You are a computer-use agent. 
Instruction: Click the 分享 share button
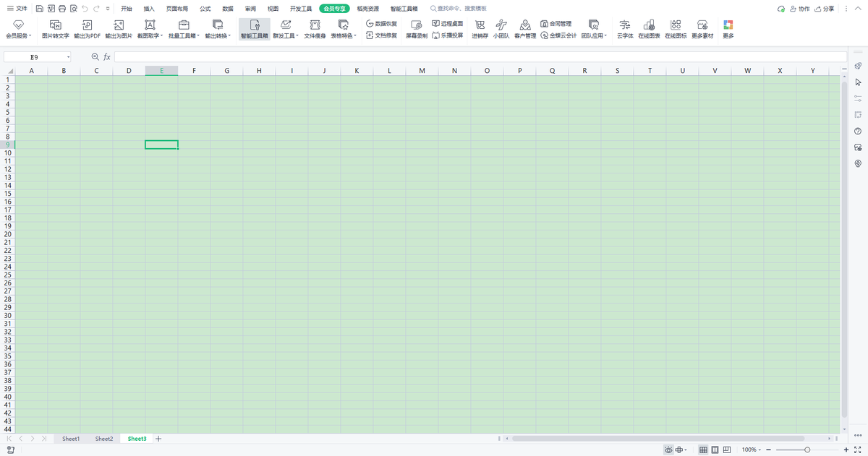824,9
